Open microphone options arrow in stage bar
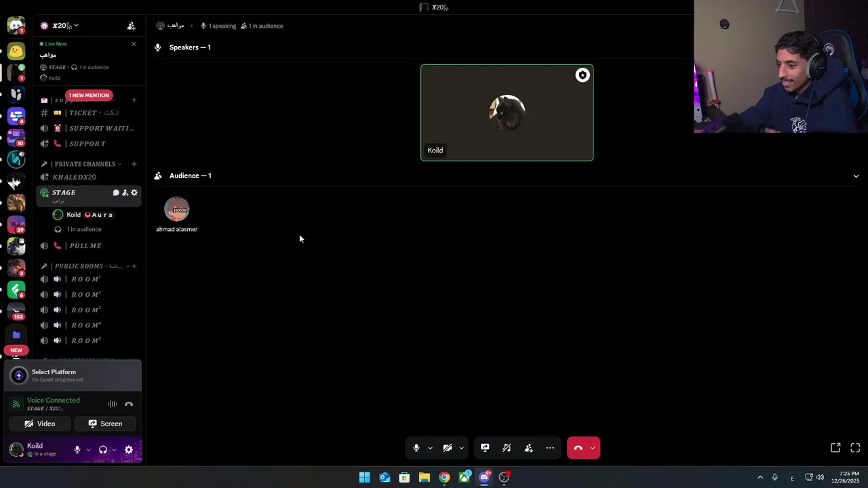This screenshot has height=488, width=868. (x=430, y=448)
